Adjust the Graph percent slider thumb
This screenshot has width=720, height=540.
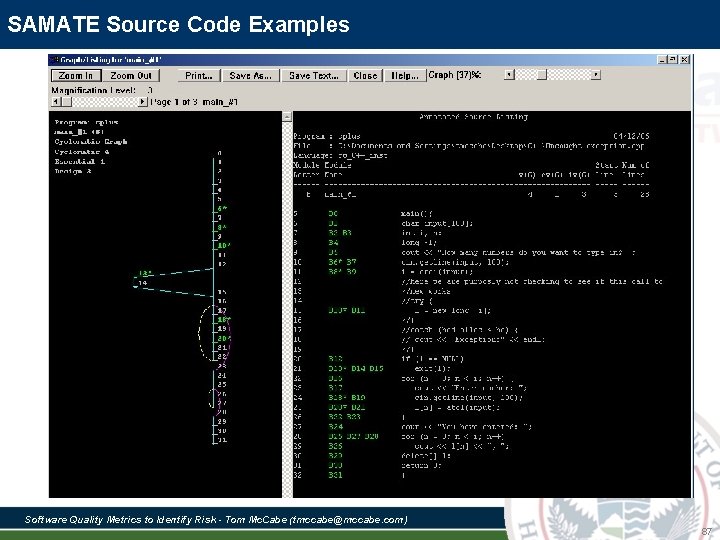[x=542, y=74]
